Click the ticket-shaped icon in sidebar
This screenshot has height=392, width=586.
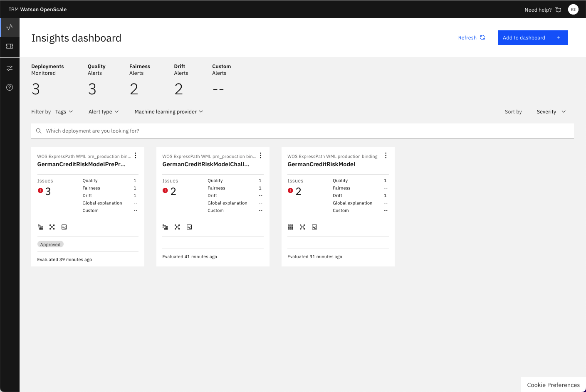[10, 46]
